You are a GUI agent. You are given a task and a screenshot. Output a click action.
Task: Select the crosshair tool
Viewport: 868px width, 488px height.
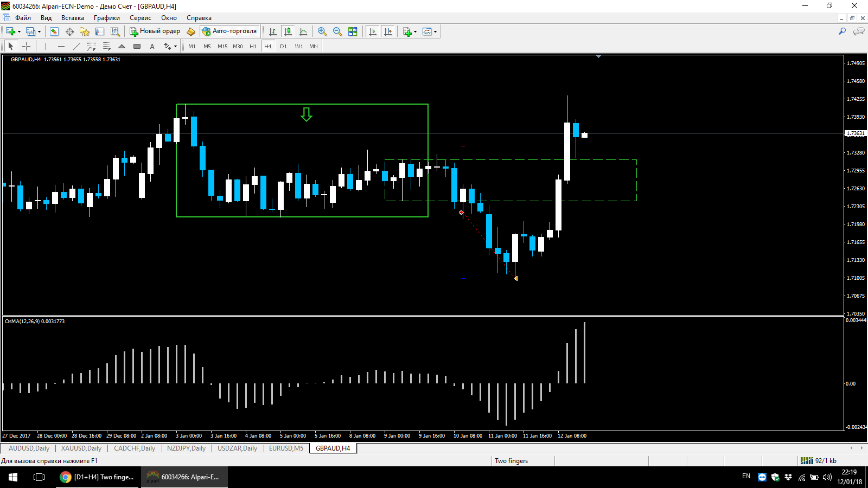(x=26, y=46)
